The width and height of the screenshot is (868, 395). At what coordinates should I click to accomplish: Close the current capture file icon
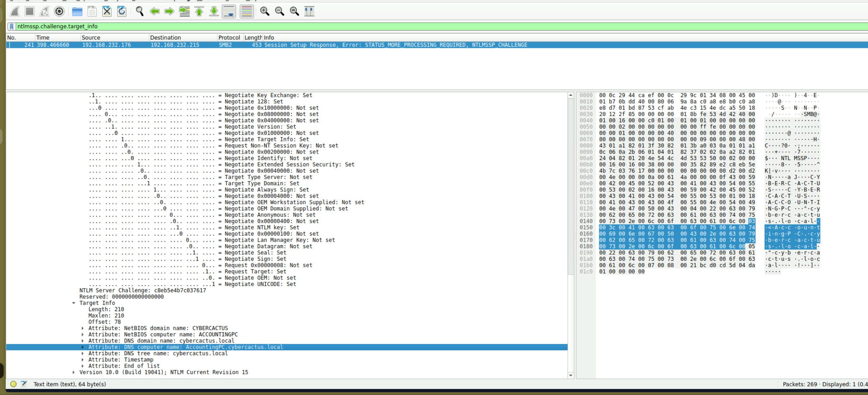(x=107, y=12)
